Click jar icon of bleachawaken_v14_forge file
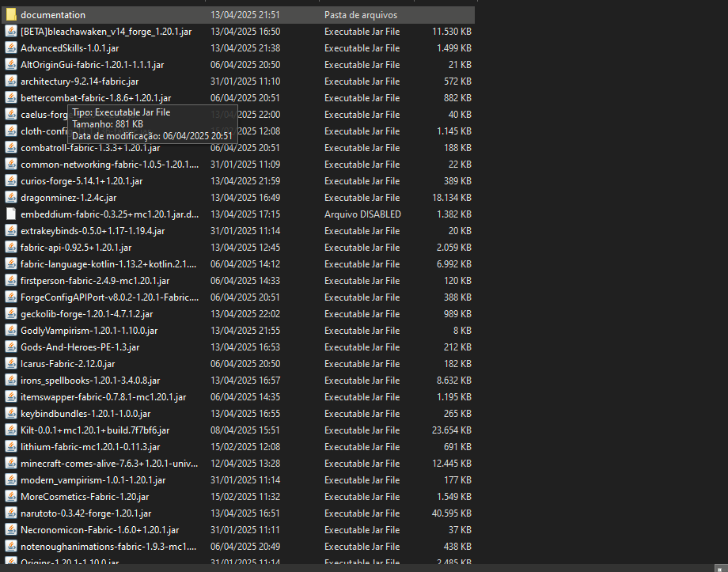 [x=11, y=32]
